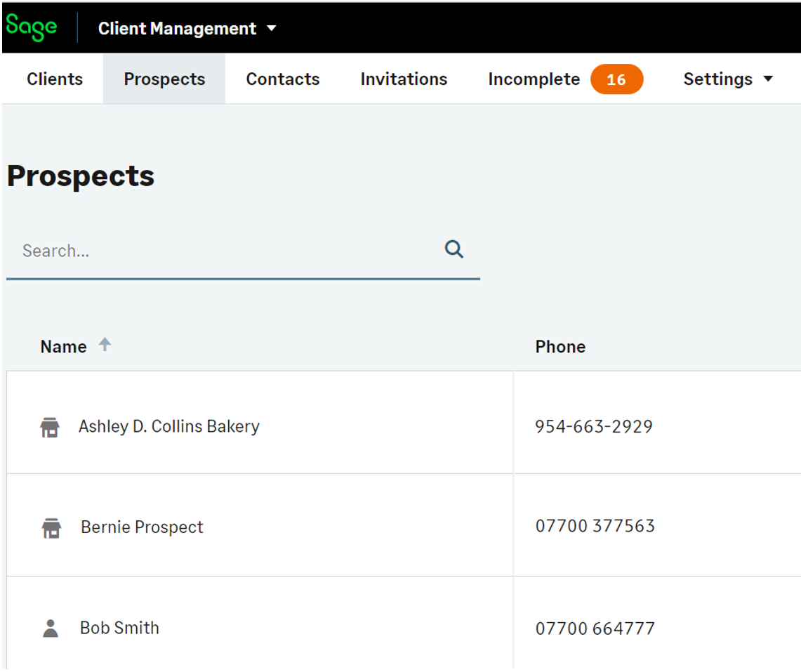Open Ashley D. Collins Bakery prospect

point(168,426)
